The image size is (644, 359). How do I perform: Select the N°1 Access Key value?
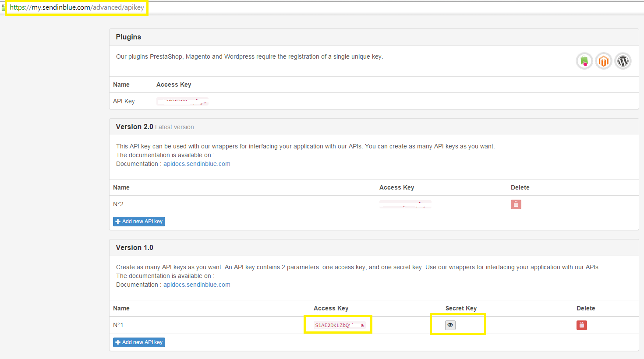tap(337, 325)
